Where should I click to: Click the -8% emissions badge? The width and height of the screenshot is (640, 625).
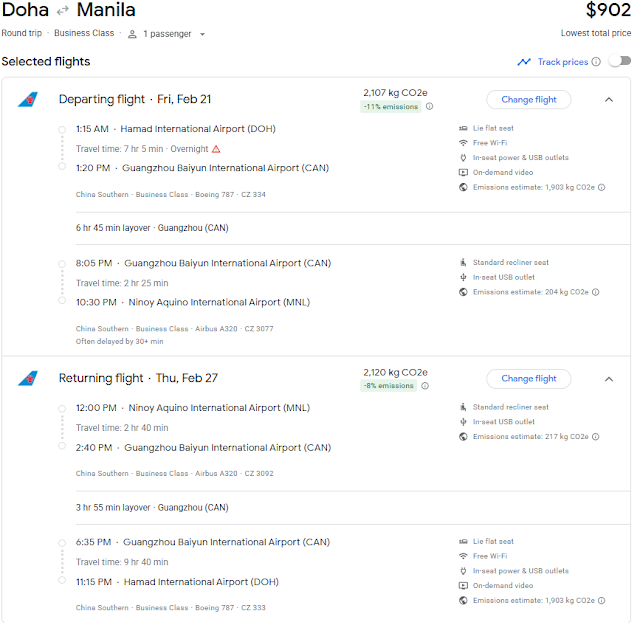pyautogui.click(x=390, y=386)
